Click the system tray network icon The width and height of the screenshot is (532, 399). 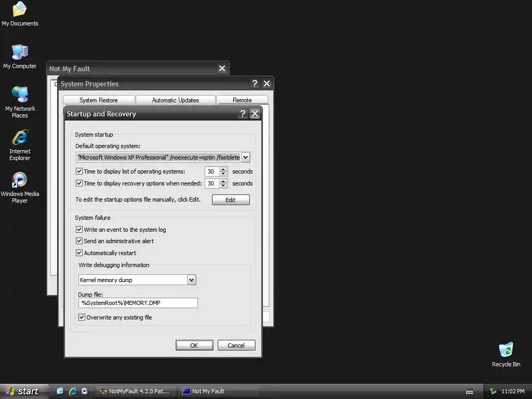(x=493, y=391)
